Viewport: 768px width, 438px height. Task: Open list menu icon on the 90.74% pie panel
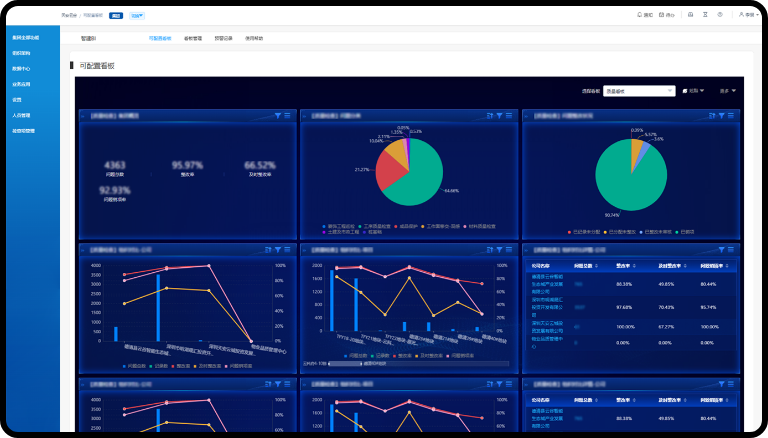coord(731,116)
